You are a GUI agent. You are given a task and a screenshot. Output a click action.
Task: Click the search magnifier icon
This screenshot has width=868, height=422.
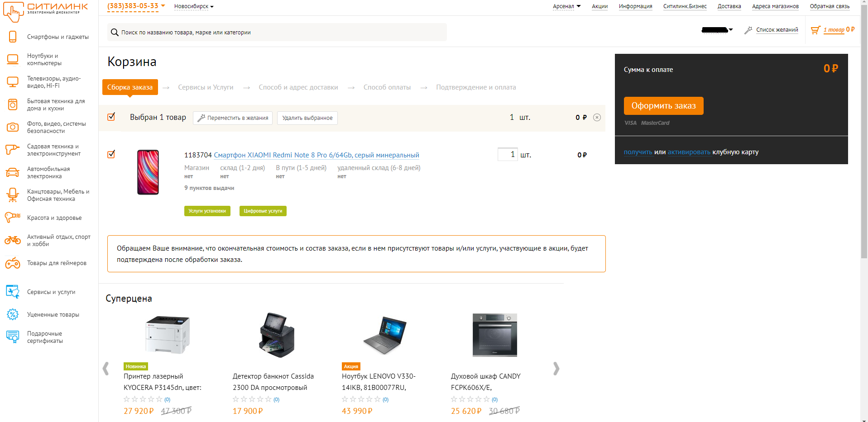pos(115,32)
